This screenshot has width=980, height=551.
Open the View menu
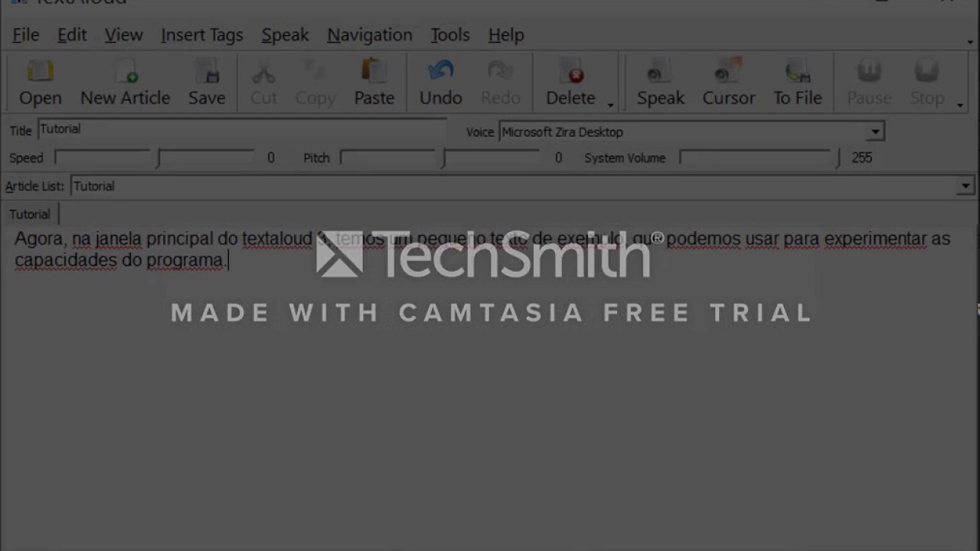coord(123,34)
